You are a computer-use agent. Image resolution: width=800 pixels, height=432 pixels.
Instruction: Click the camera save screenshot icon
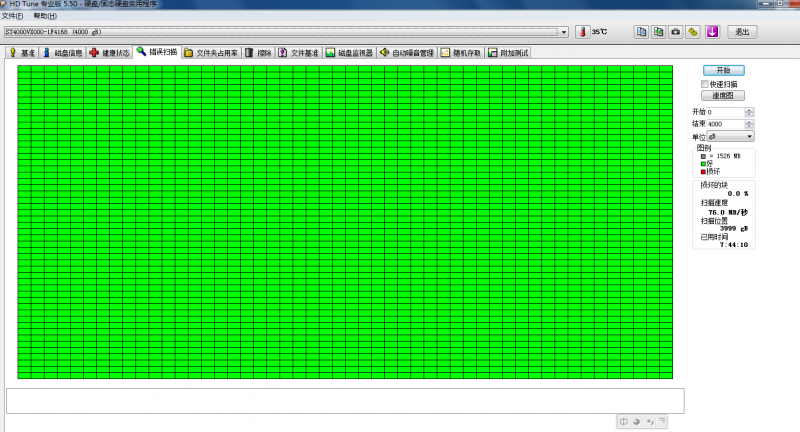point(676,32)
